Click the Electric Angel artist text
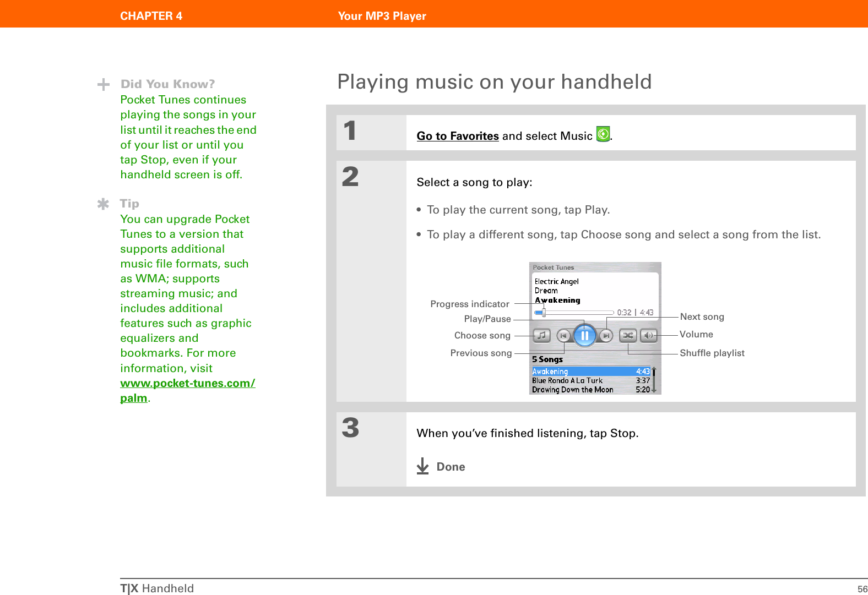The height and width of the screenshot is (595, 868). (x=556, y=281)
